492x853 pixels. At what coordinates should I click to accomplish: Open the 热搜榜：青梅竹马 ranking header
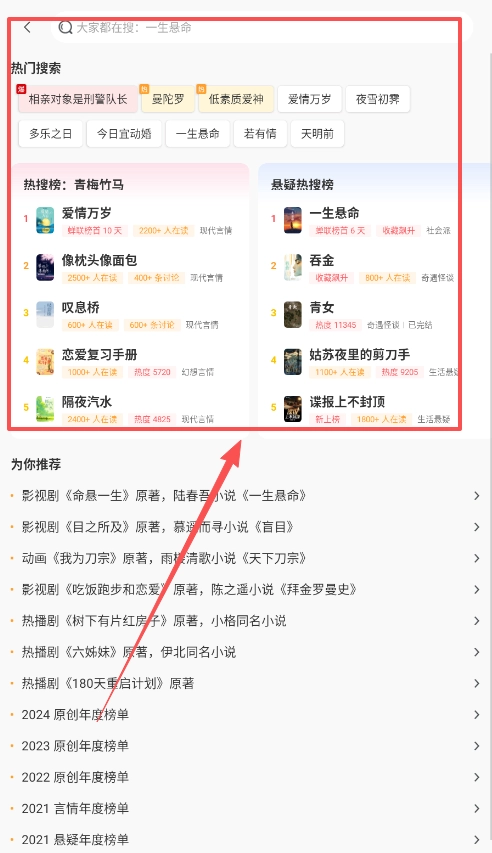click(73, 184)
